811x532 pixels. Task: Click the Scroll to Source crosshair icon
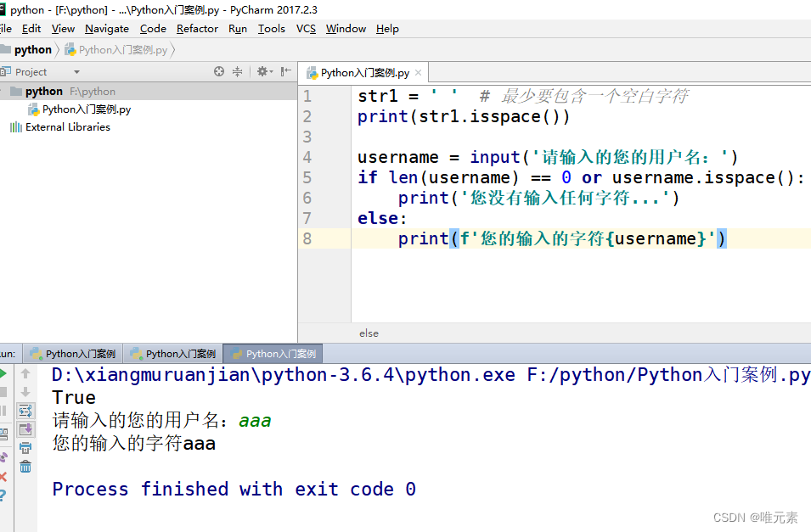[219, 71]
